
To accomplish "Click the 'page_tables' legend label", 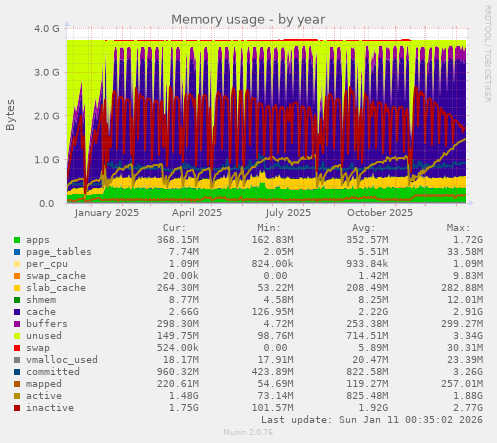I will click(x=59, y=252).
